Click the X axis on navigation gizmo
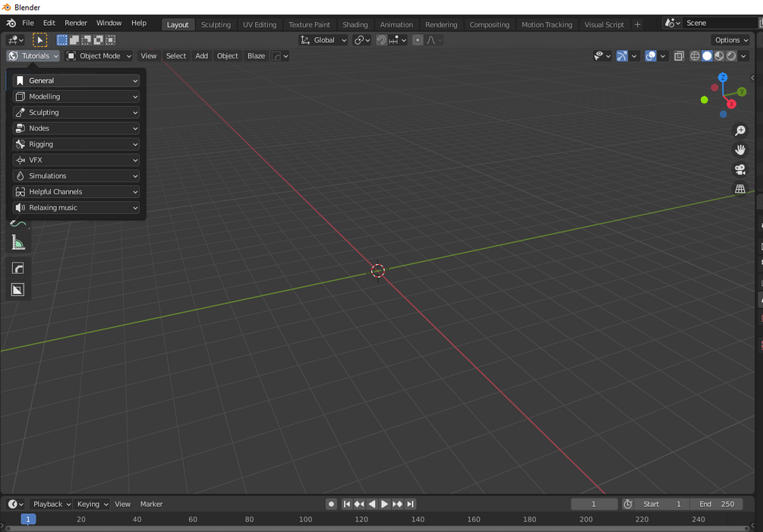763x532 pixels. [x=731, y=104]
